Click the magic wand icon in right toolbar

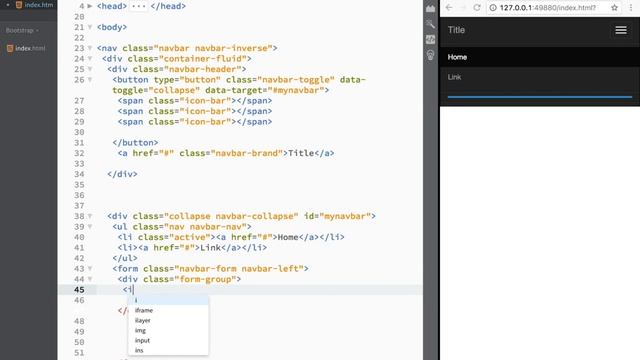click(430, 24)
